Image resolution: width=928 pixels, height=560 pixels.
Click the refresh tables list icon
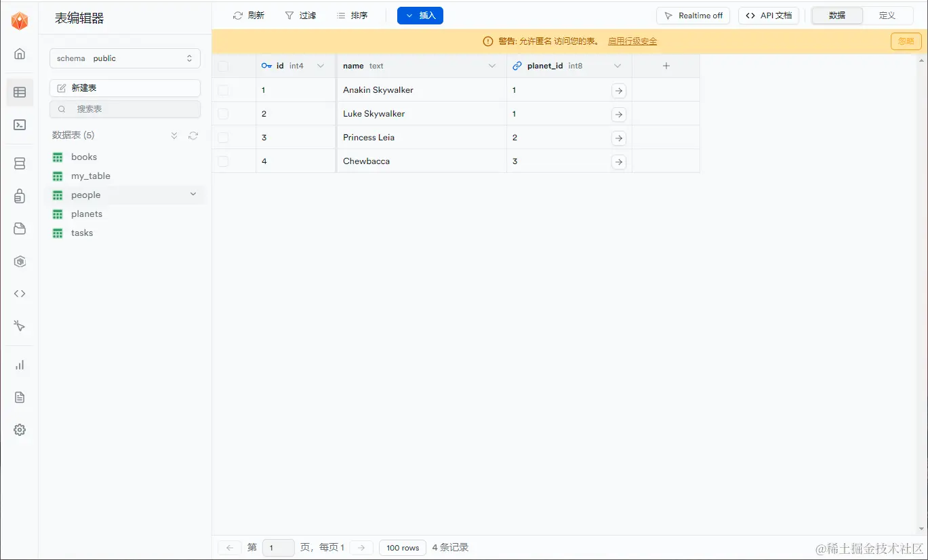pyautogui.click(x=193, y=136)
